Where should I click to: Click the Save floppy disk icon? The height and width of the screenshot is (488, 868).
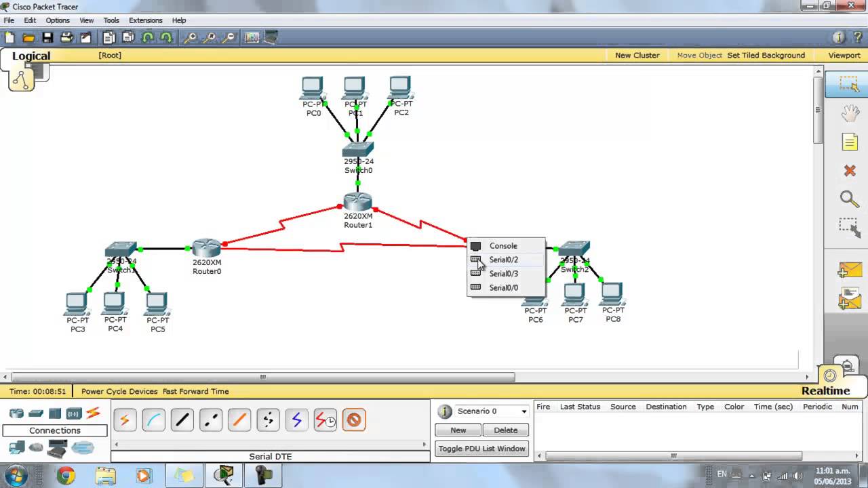[47, 37]
